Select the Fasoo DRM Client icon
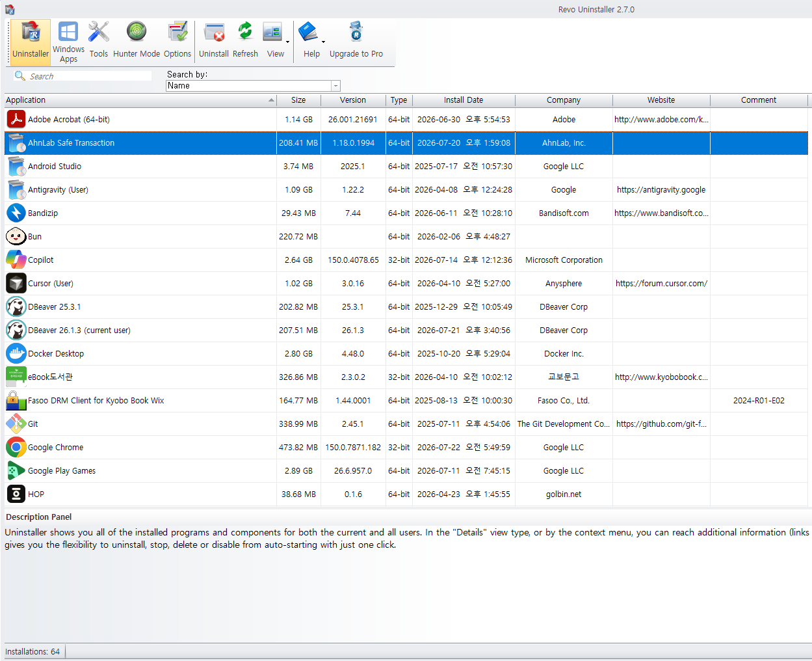812x661 pixels. point(16,400)
